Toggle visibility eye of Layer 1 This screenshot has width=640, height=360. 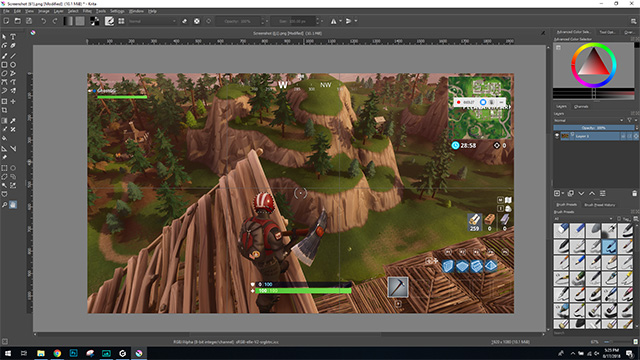click(557, 136)
